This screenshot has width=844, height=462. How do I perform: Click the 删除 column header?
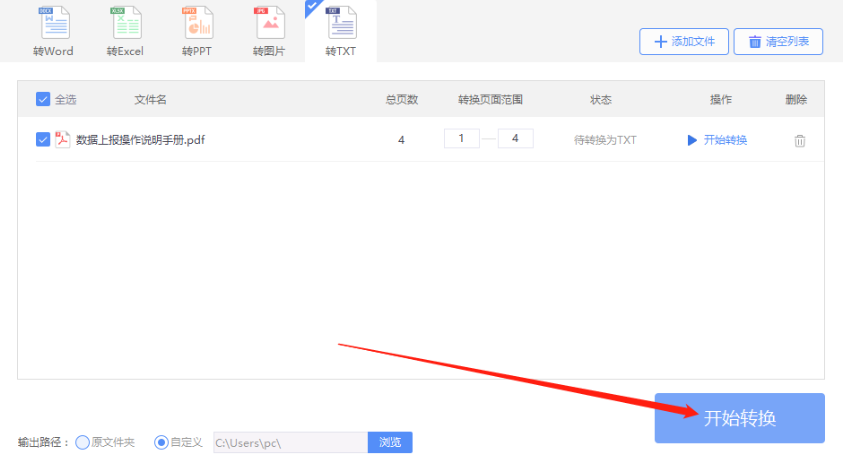(x=796, y=100)
